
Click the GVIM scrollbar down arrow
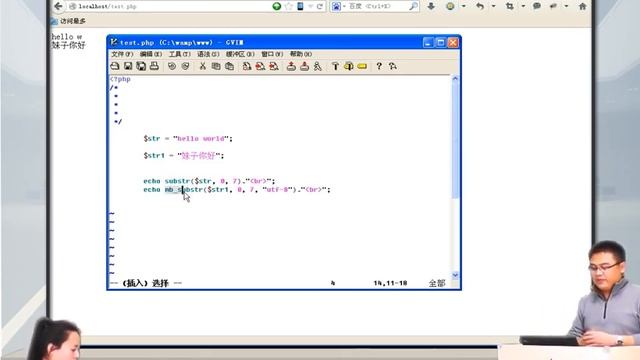pos(455,275)
